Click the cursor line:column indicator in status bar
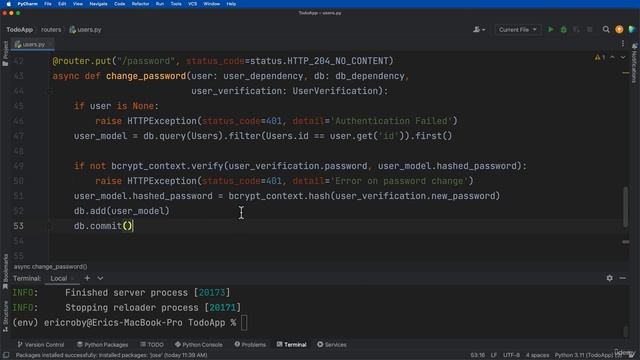Image resolution: width=640 pixels, height=360 pixels. tap(478, 355)
